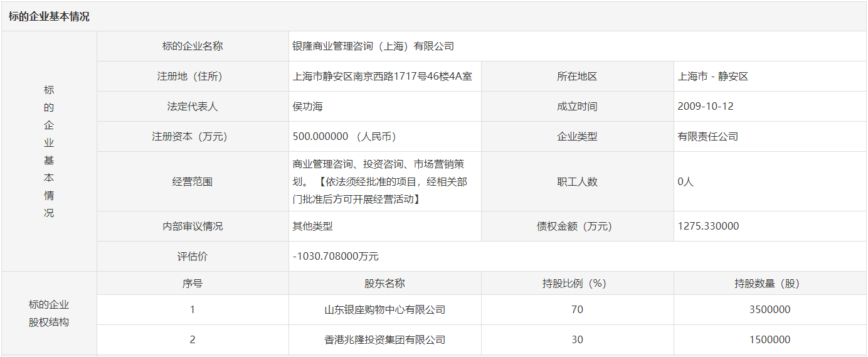Image resolution: width=868 pixels, height=357 pixels.
Task: Click the vertical side label 标的企业基本情况
Action: pyautogui.click(x=49, y=151)
